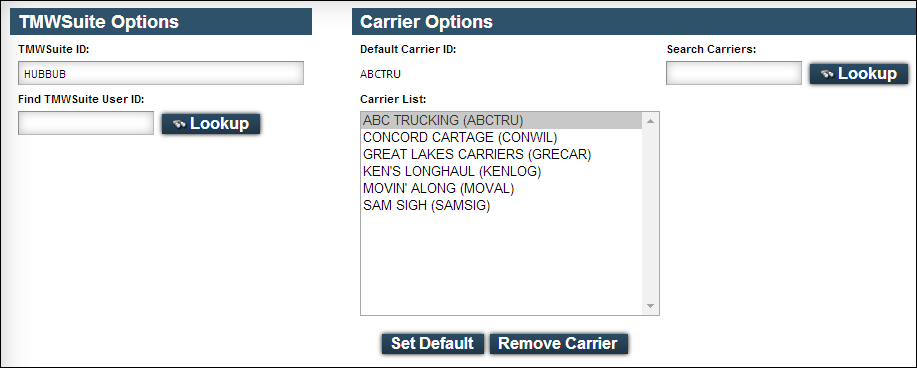
Task: Click the Carrier List scroll up arrow
Action: click(x=650, y=121)
